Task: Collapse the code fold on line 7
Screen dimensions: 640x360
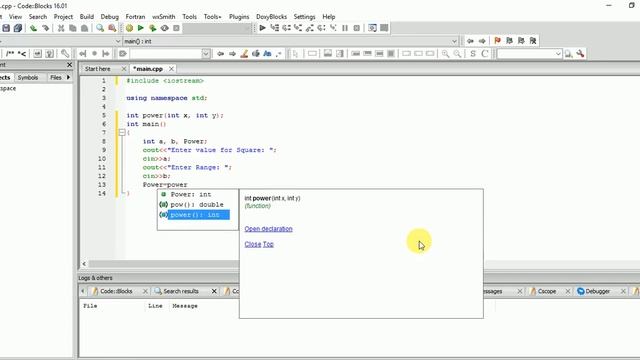Action: (x=122, y=132)
